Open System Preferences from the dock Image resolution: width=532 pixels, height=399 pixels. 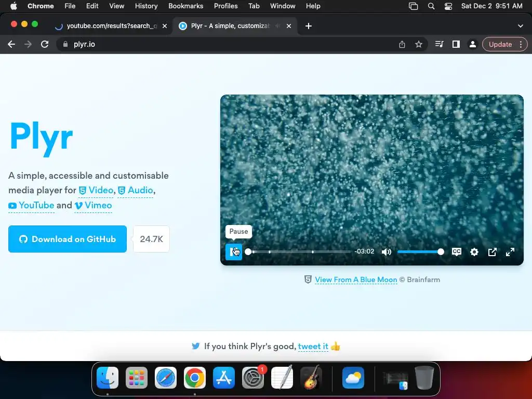coord(253,378)
